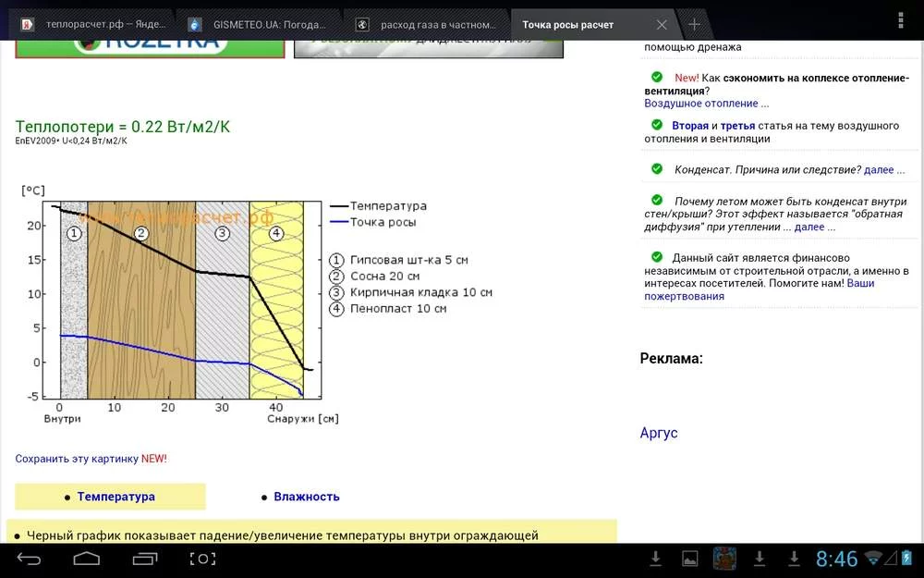Click the Сосна 20 см legend item
This screenshot has width=924, height=578.
[x=374, y=276]
